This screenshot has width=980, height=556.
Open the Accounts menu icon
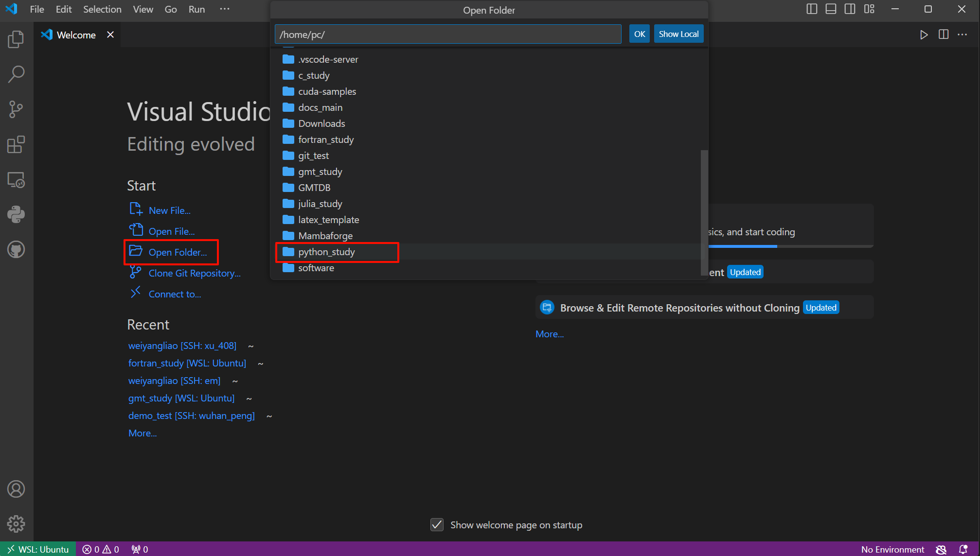tap(16, 489)
